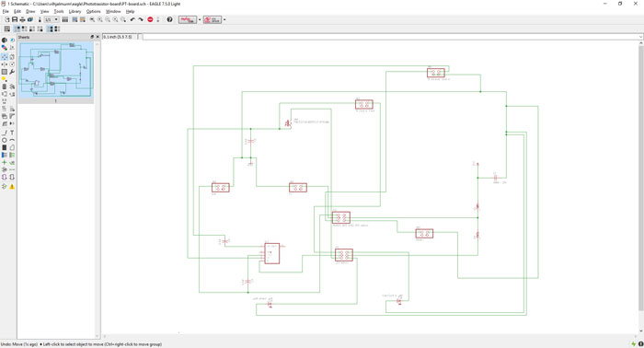Select the Rotate tool
The width and height of the screenshot is (644, 348).
pyautogui.click(x=12, y=64)
